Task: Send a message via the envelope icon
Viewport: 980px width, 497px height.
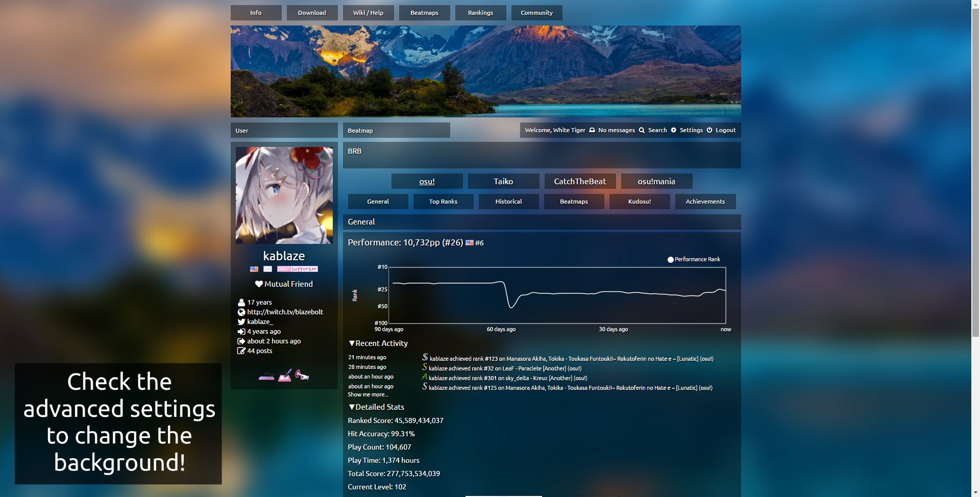Action: point(267,269)
